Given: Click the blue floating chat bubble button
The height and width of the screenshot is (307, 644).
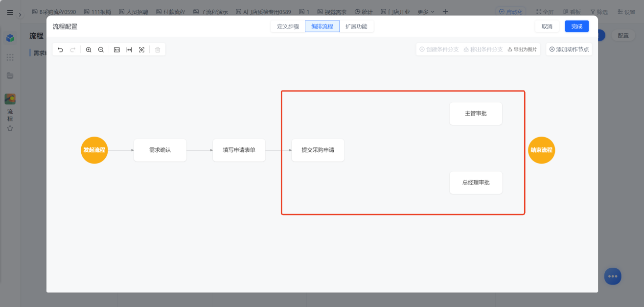Looking at the screenshot, I should (x=613, y=276).
